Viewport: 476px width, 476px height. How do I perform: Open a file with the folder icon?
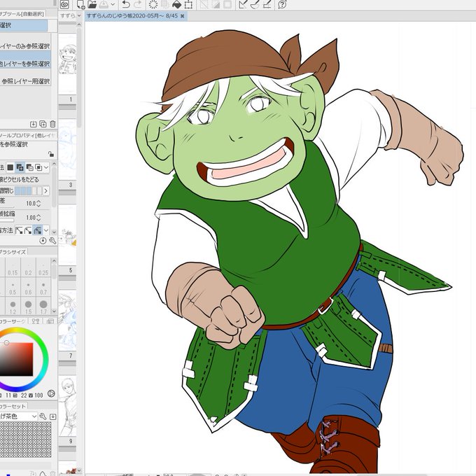click(x=92, y=4)
